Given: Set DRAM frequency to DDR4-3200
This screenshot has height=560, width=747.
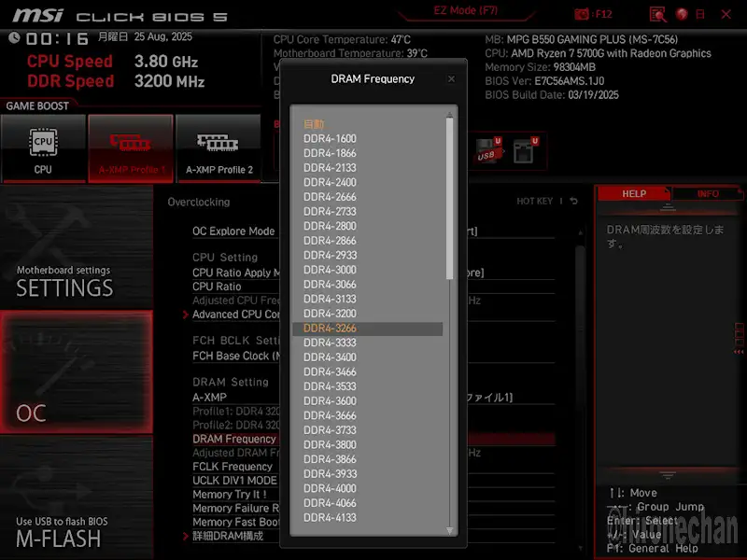Looking at the screenshot, I should (x=330, y=314).
